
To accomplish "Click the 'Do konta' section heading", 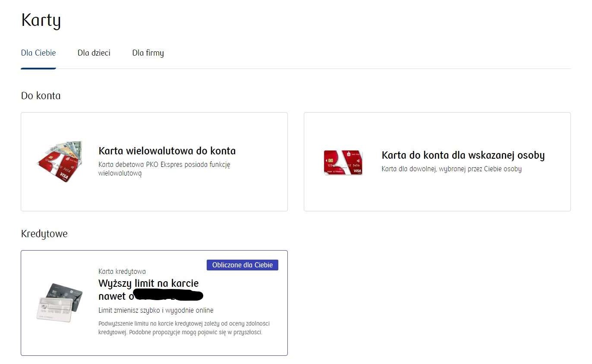I will 41,96.
